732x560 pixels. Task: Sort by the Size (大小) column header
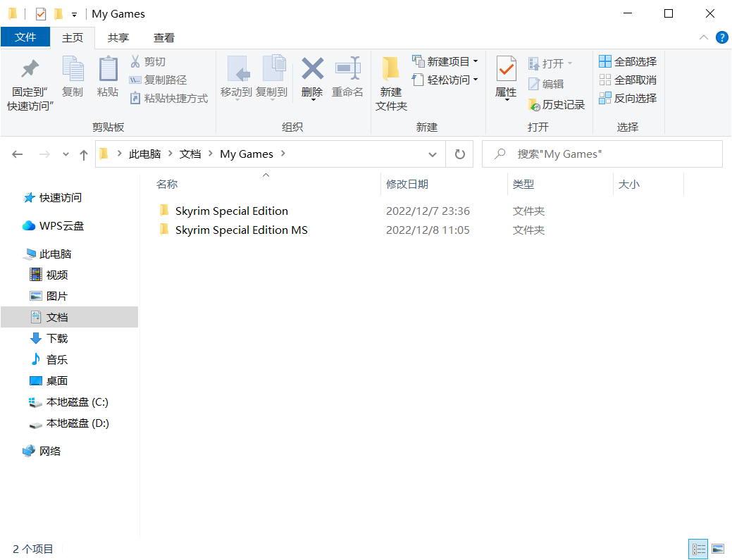click(629, 185)
